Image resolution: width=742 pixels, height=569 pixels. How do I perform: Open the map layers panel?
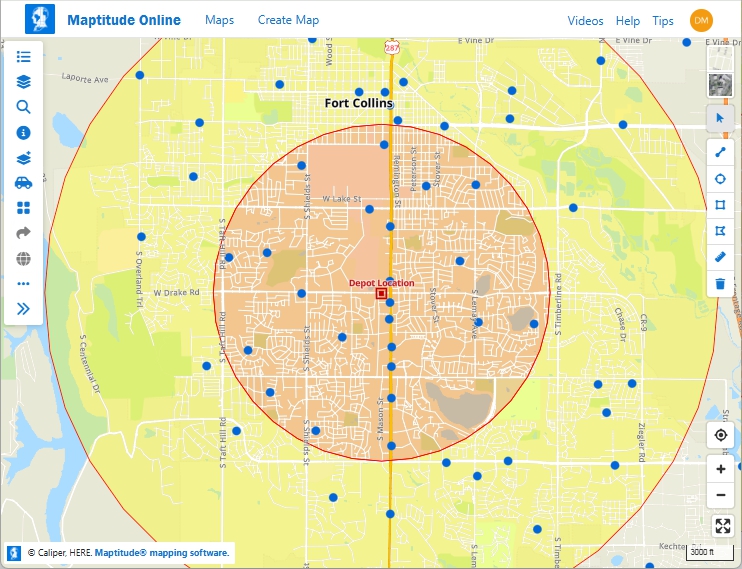point(23,82)
